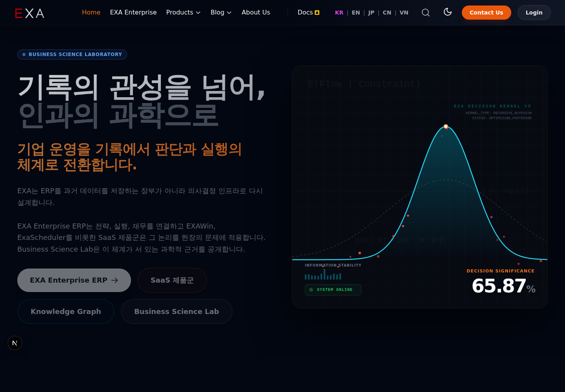Image resolution: width=565 pixels, height=392 pixels.
Task: Open the search magnifier icon
Action: pyautogui.click(x=426, y=13)
